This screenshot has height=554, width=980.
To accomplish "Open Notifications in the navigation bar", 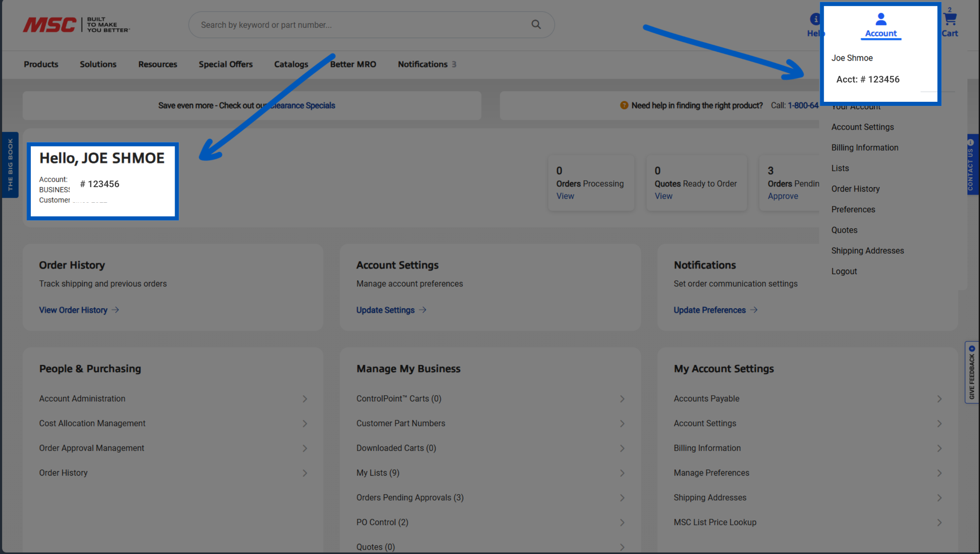I will pos(427,64).
